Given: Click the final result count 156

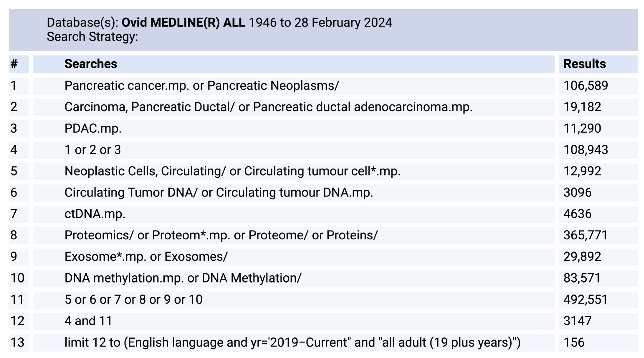Looking at the screenshot, I should (x=574, y=343).
